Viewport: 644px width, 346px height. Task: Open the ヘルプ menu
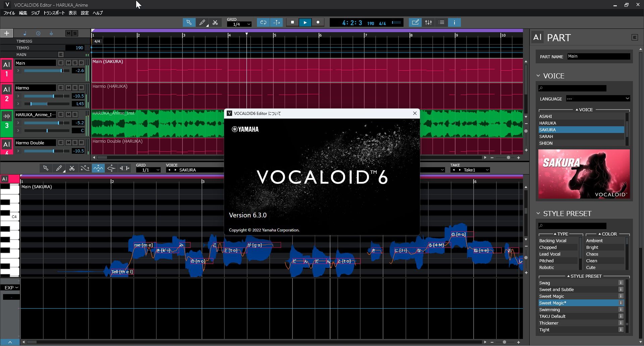click(x=98, y=13)
